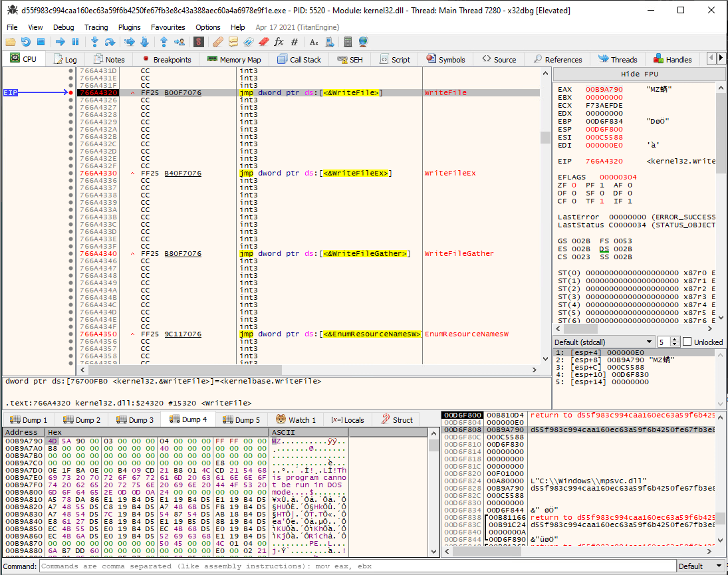
Task: Toggle the Unlocked checkbox
Action: pyautogui.click(x=687, y=342)
